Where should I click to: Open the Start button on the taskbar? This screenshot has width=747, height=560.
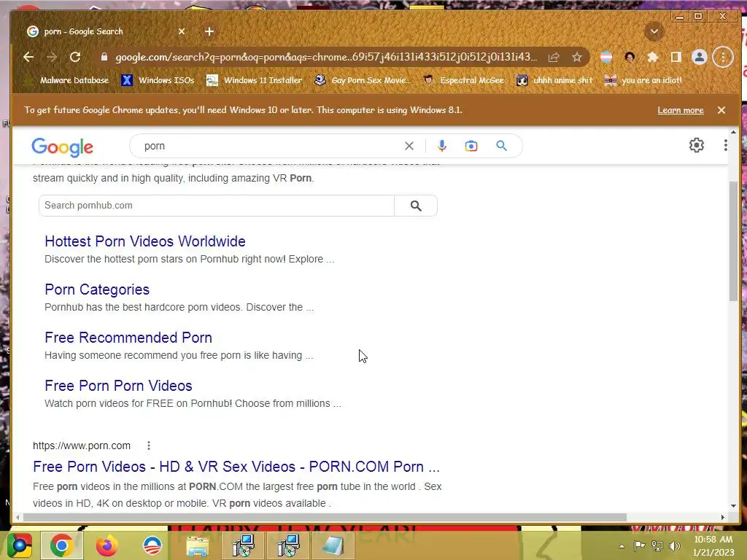[x=19, y=545]
